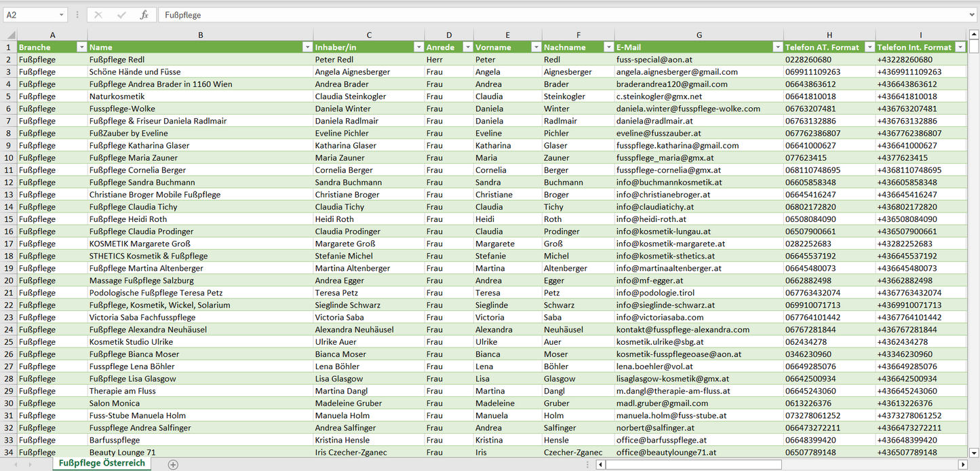
Task: Add a new sheet with the plus icon
Action: pos(173,464)
